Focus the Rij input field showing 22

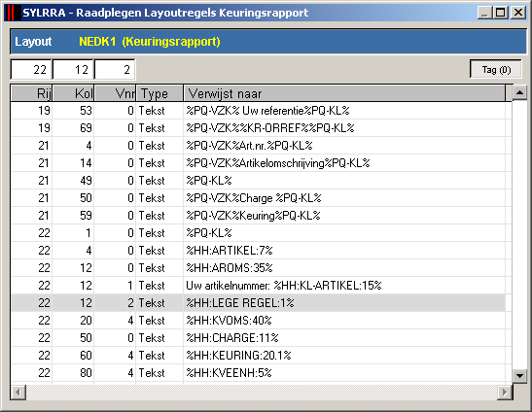pyautogui.click(x=31, y=70)
